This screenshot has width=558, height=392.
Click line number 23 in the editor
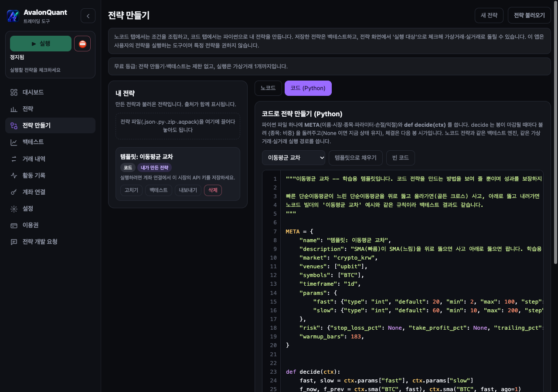pos(273,372)
